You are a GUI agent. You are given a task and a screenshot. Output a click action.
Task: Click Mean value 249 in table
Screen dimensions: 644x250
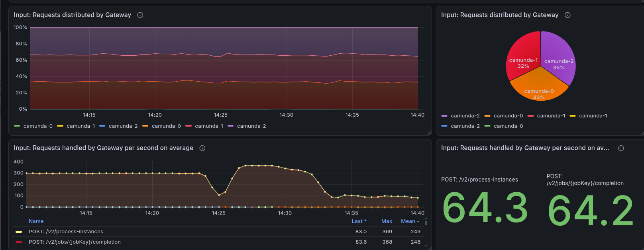[x=416, y=232]
